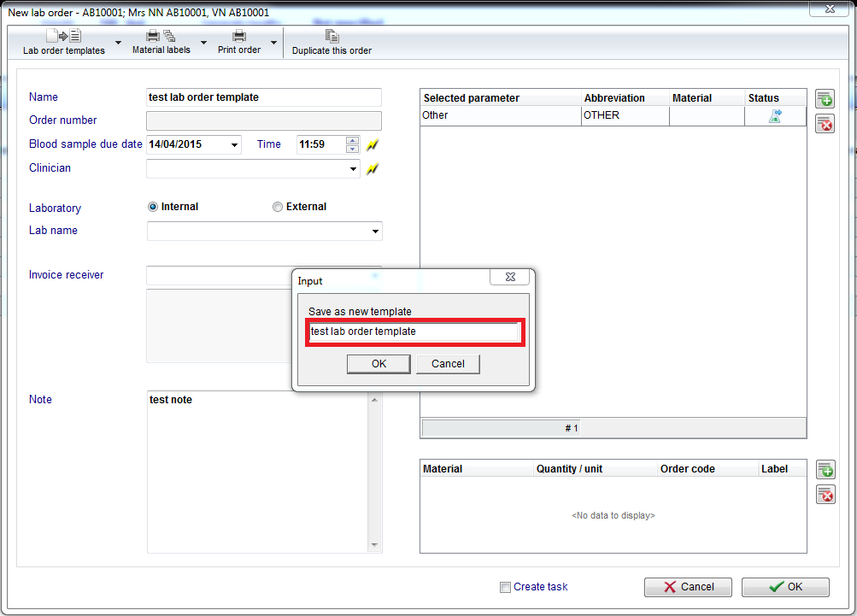Click the main OK button with green check

tap(785, 587)
